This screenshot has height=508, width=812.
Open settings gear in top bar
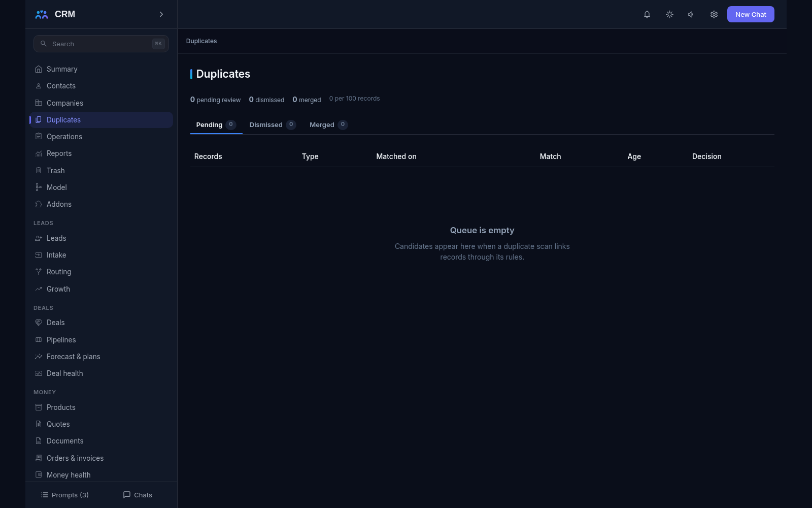tap(714, 14)
